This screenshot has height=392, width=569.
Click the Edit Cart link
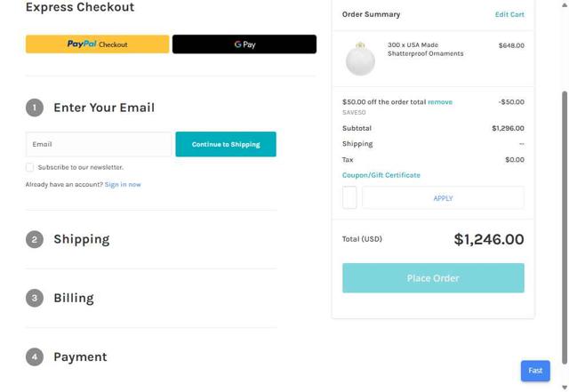(x=509, y=14)
